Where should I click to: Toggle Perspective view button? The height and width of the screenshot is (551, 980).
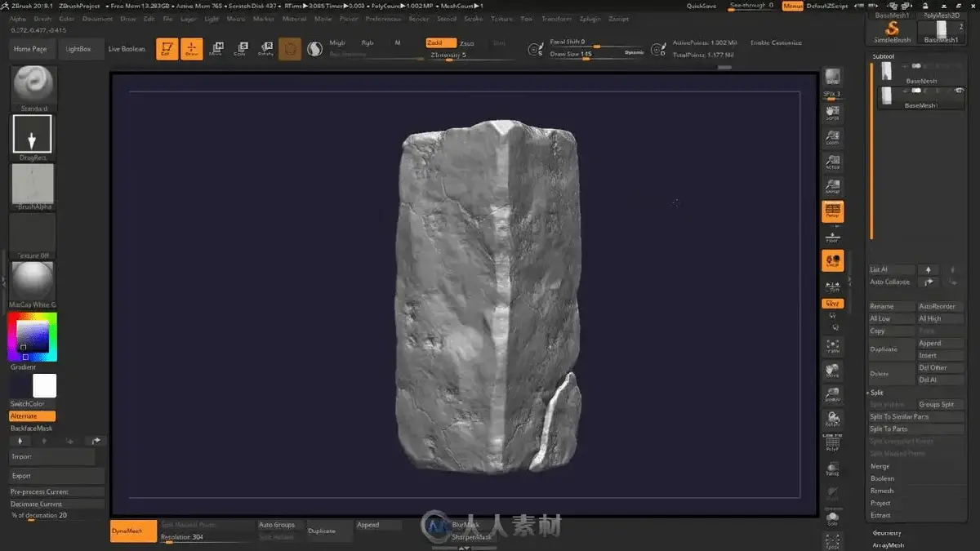coord(832,211)
